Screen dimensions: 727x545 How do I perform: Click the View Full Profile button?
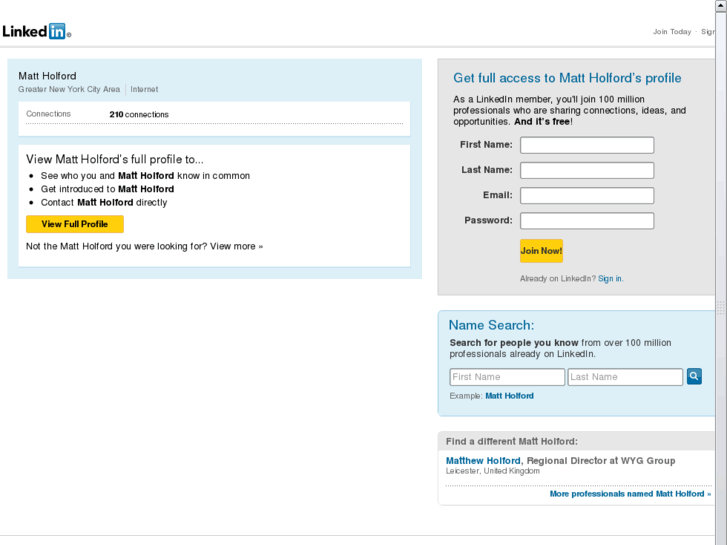point(75,224)
